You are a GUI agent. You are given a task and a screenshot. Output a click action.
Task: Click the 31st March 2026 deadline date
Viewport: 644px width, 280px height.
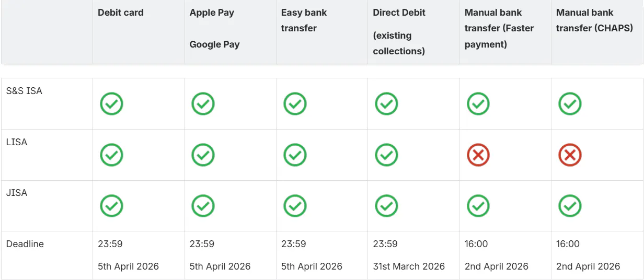[x=409, y=266]
